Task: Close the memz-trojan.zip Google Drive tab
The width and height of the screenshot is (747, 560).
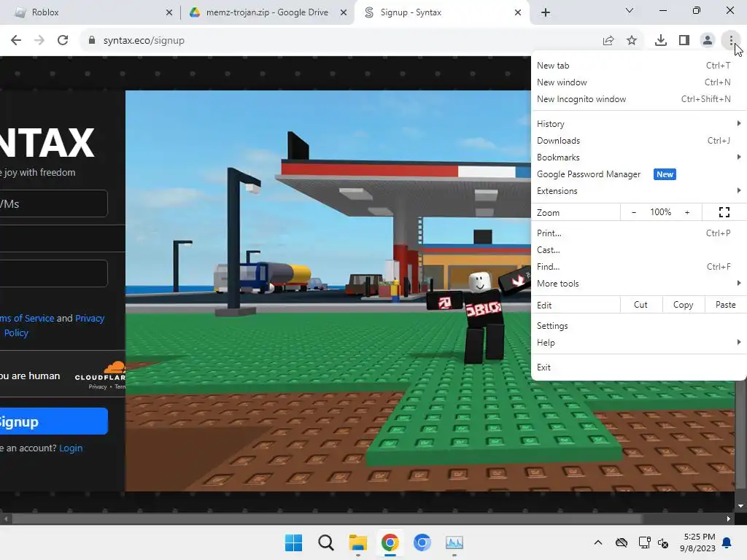Action: (x=344, y=12)
